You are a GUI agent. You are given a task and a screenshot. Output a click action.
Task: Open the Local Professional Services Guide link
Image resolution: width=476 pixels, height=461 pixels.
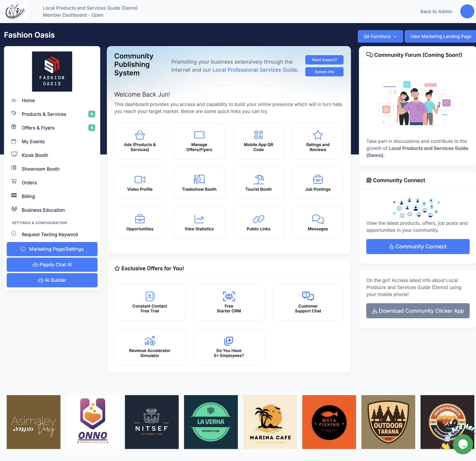pos(254,70)
